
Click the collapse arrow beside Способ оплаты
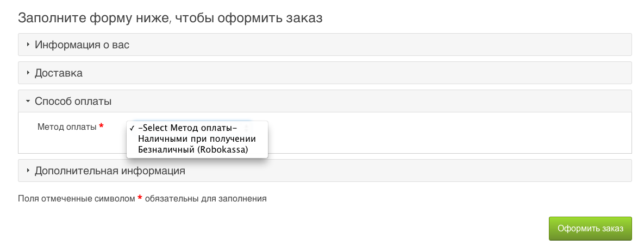tap(28, 101)
